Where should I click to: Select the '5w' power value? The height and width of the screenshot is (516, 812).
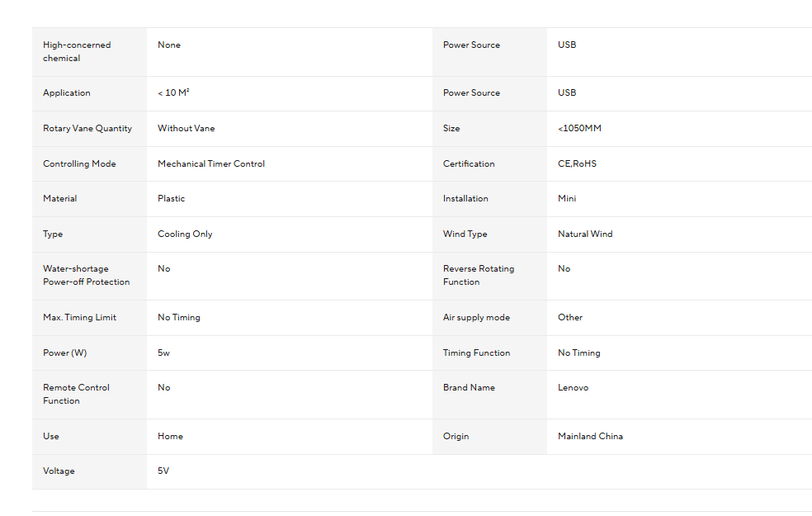163,353
